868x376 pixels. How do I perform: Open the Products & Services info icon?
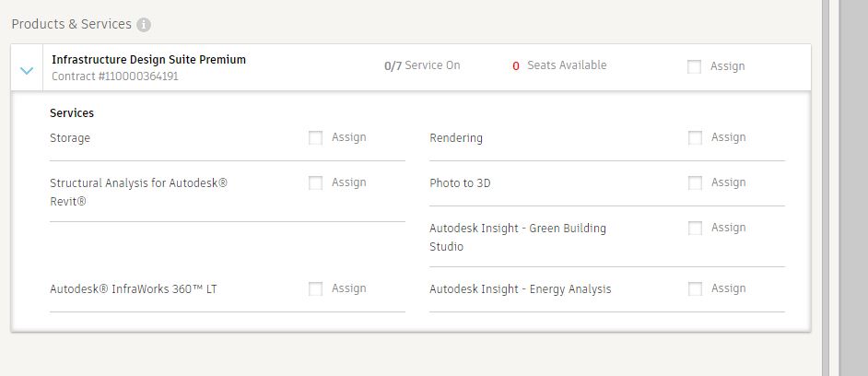pos(144,25)
